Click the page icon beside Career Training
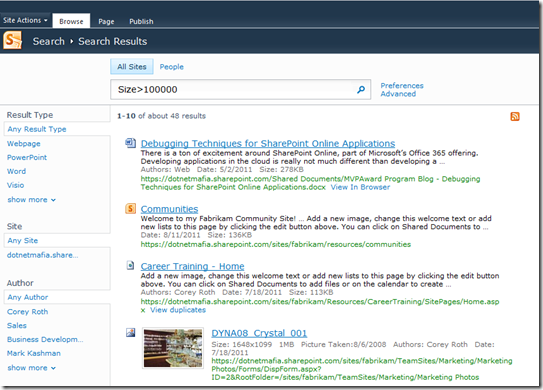 (130, 265)
